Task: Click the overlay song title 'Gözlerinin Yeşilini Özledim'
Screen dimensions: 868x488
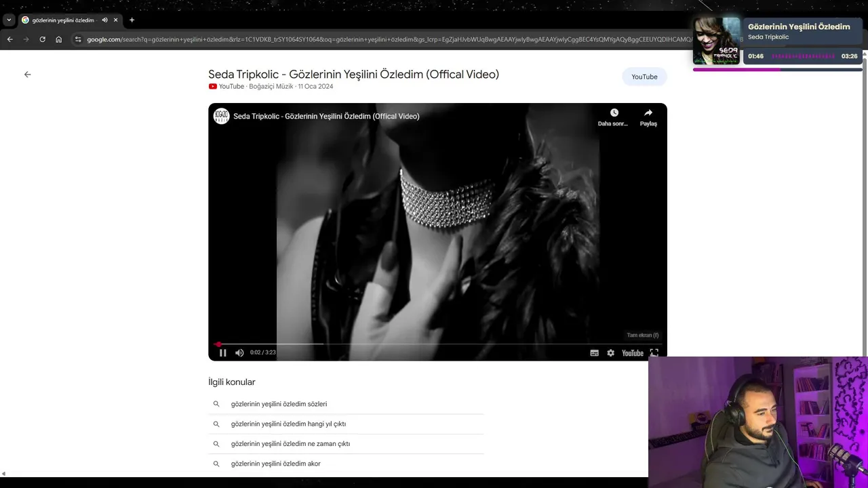Action: [799, 27]
